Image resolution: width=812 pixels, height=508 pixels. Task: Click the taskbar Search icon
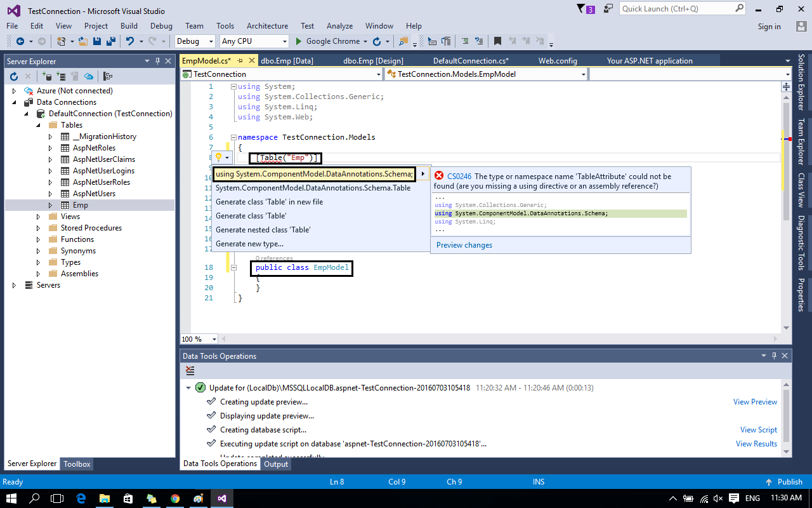pyautogui.click(x=36, y=498)
